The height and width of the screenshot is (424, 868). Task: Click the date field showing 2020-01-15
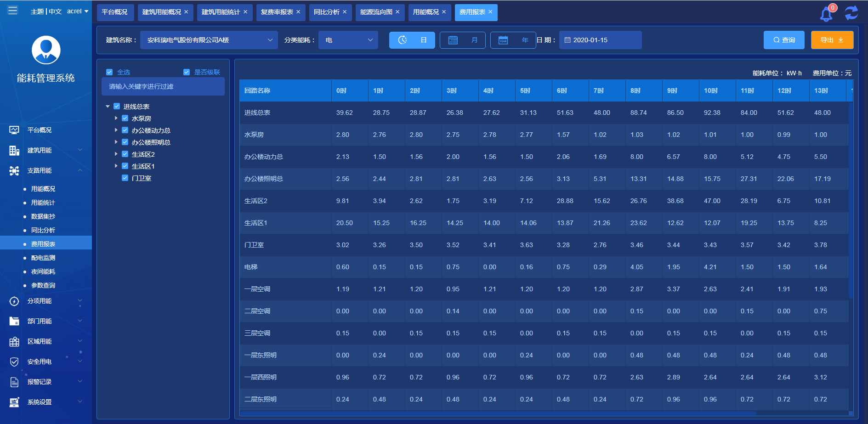point(600,40)
